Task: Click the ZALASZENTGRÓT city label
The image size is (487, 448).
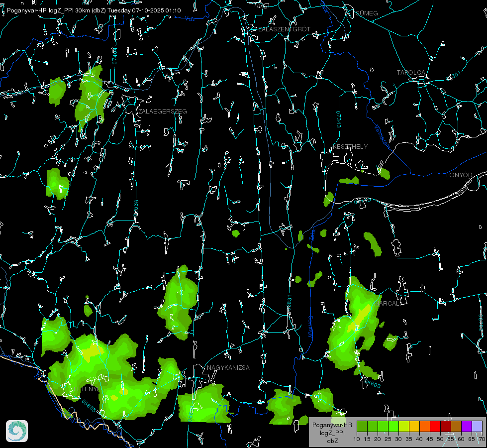Action: [x=285, y=29]
